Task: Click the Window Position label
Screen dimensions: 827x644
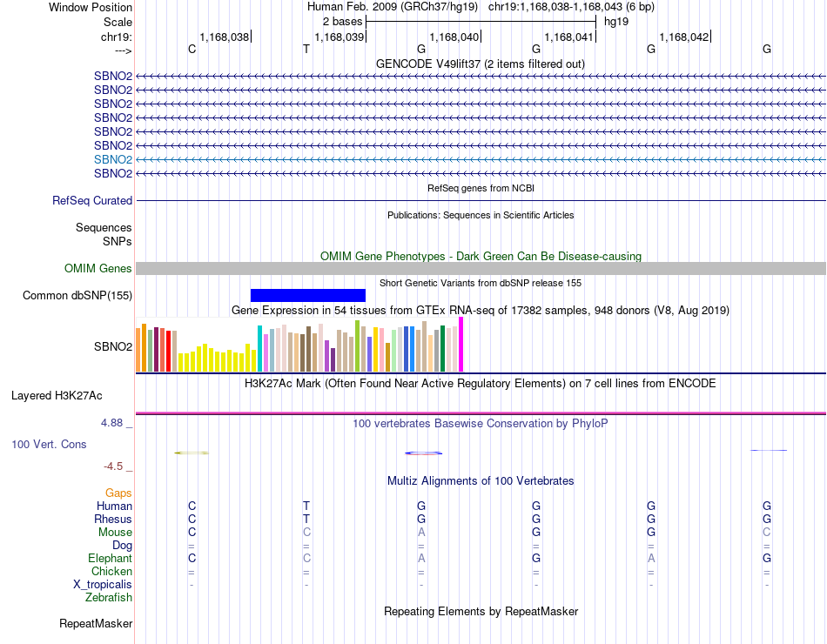Action: point(91,7)
